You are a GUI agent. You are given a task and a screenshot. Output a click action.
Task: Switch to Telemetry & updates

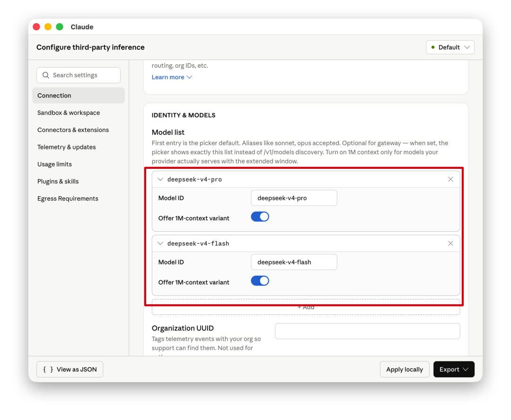[67, 147]
